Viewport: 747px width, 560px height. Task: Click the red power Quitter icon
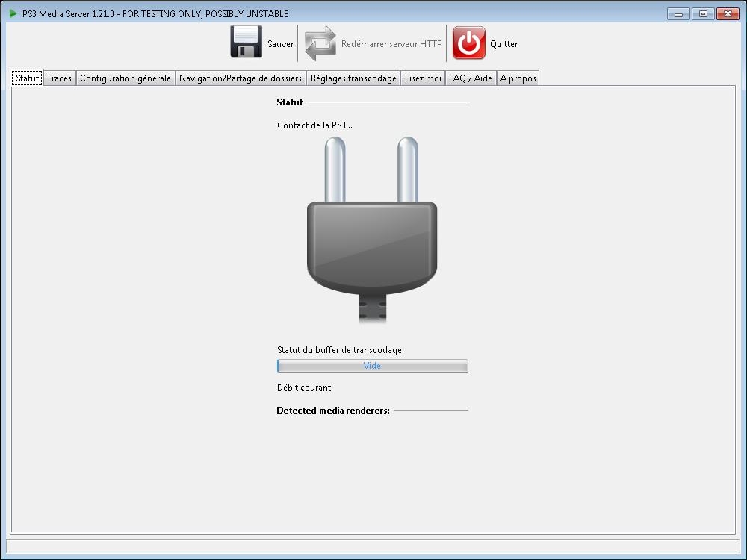(x=469, y=43)
